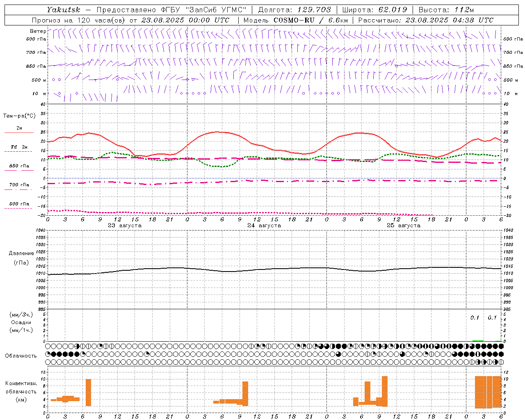
Task: Click the '25 августа' date label
Action: point(404,226)
